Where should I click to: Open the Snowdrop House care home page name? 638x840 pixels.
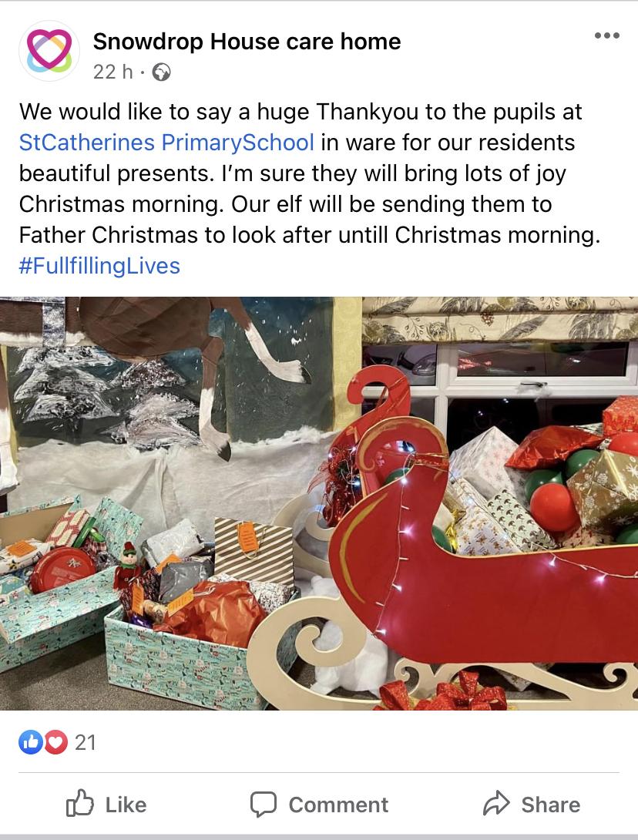click(247, 42)
